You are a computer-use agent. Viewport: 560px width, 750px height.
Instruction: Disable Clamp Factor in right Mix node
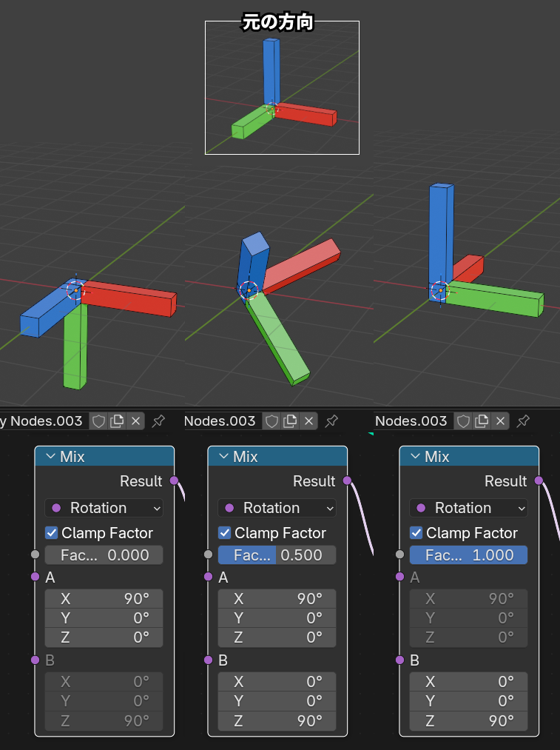point(416,533)
